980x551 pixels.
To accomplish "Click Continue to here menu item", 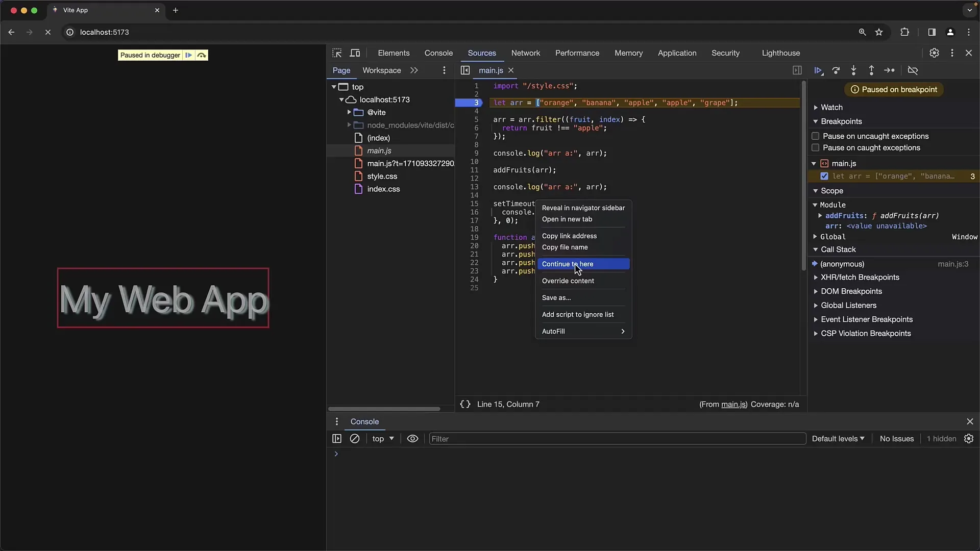I will [568, 264].
